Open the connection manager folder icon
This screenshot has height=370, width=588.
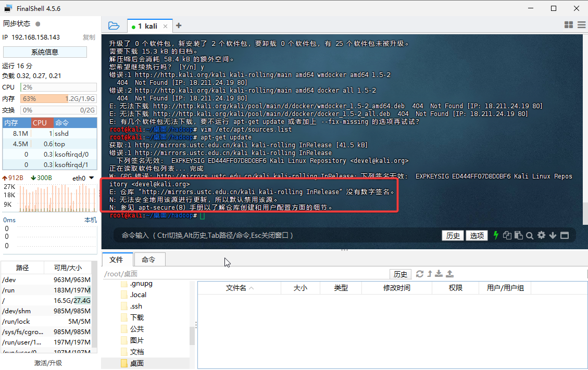click(114, 26)
